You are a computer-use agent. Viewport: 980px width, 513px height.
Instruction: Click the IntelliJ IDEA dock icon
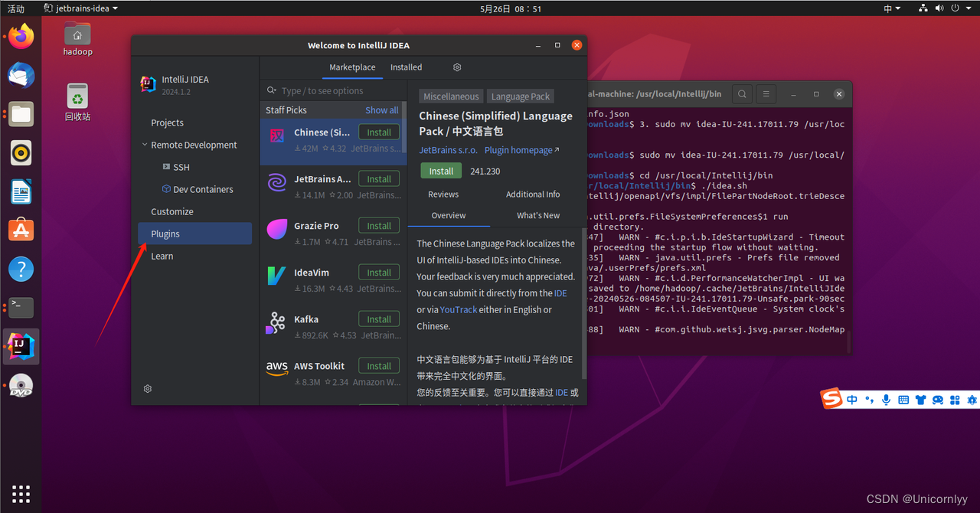[x=21, y=347]
